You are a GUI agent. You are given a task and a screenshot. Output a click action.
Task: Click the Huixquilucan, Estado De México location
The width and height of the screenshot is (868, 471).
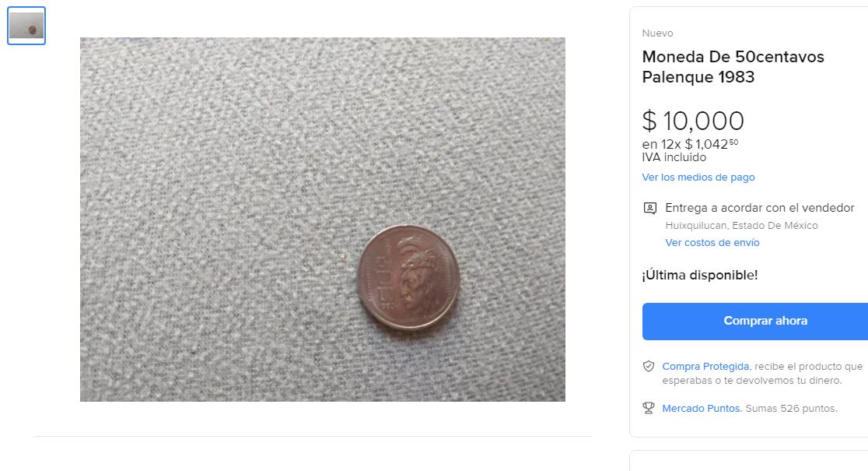coord(741,226)
